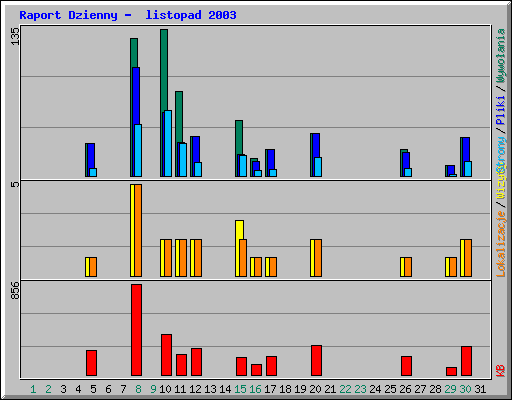Click day number "14" on the x-axis
Image resolution: width=512 pixels, height=400 pixels.
coord(225,389)
